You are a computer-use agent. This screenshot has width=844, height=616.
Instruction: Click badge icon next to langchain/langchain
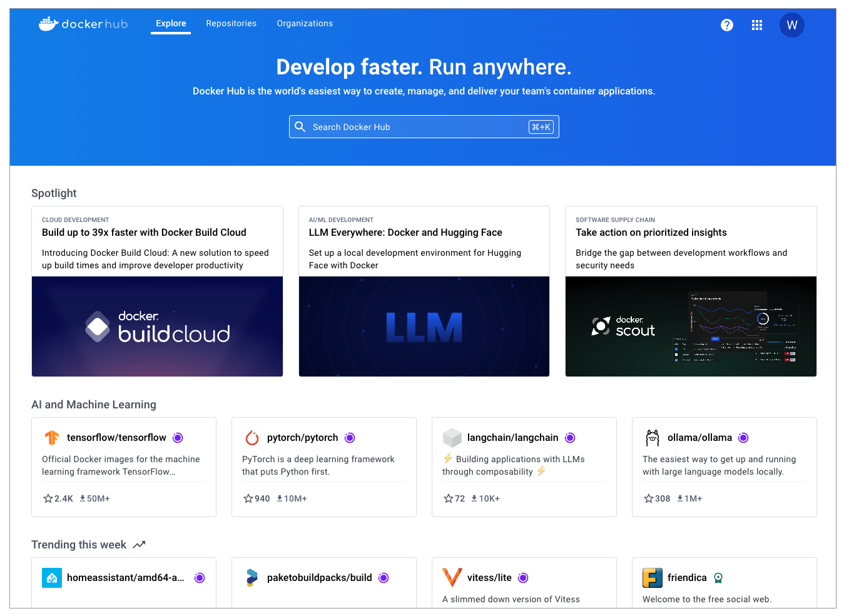click(x=570, y=438)
